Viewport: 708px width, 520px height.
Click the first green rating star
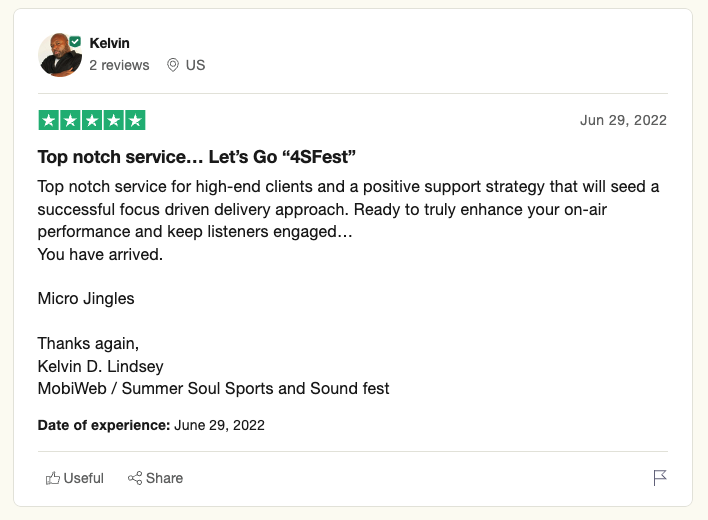tap(49, 120)
